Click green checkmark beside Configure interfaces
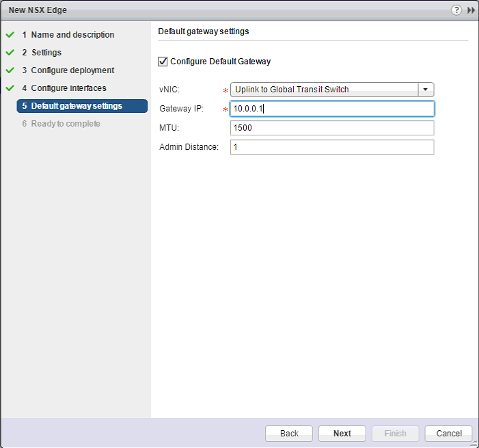 point(10,88)
